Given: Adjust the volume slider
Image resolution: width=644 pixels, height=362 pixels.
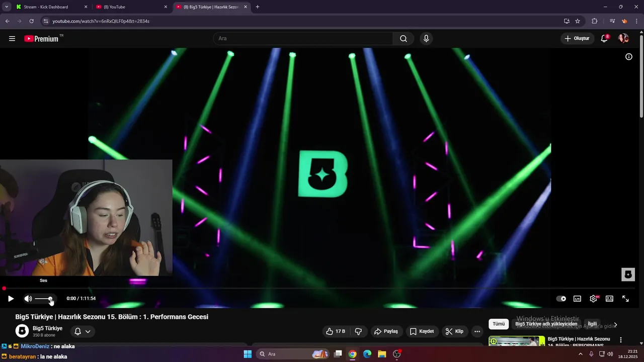Looking at the screenshot, I should point(43,299).
